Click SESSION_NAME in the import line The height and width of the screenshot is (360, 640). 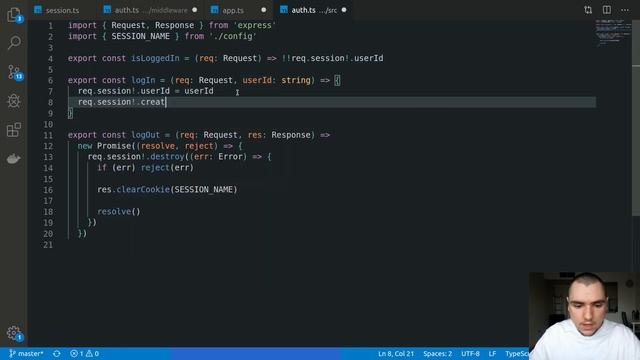[x=140, y=36]
